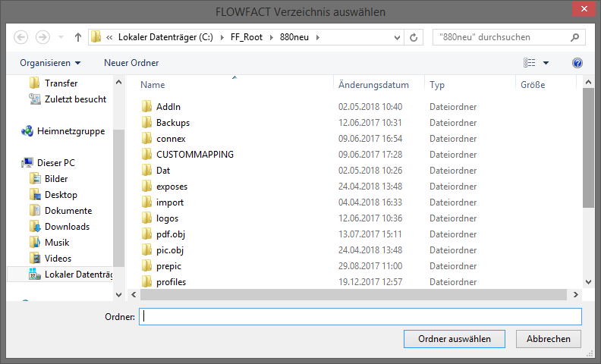
Task: Select the CUSTOMMAPPING folder icon
Action: click(x=146, y=154)
